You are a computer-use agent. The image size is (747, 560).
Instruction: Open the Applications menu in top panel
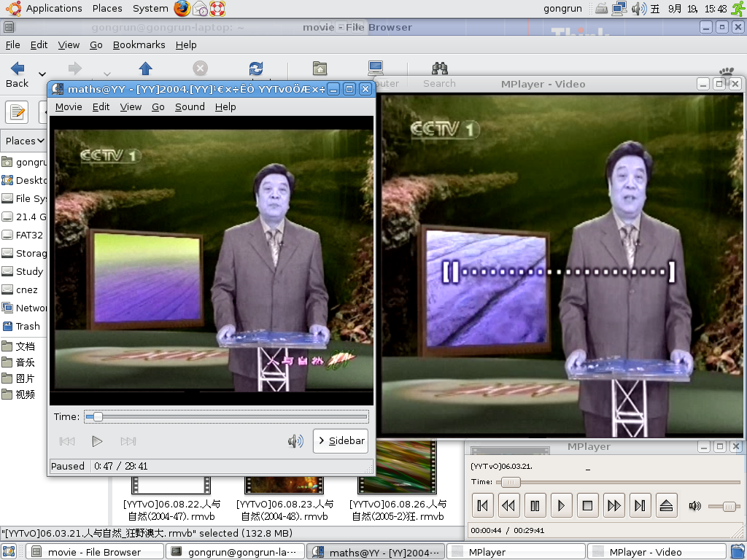[54, 9]
